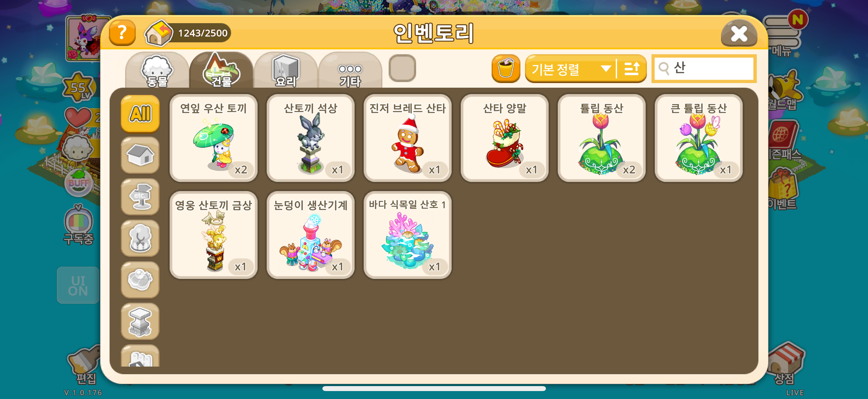Toggle the UI ON button
This screenshot has height=399, width=868.
(78, 285)
